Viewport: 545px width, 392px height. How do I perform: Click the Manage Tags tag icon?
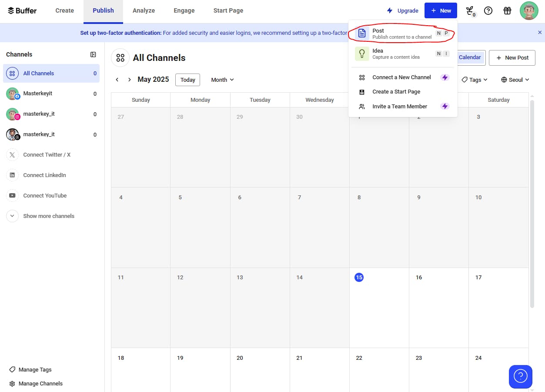tap(12, 369)
